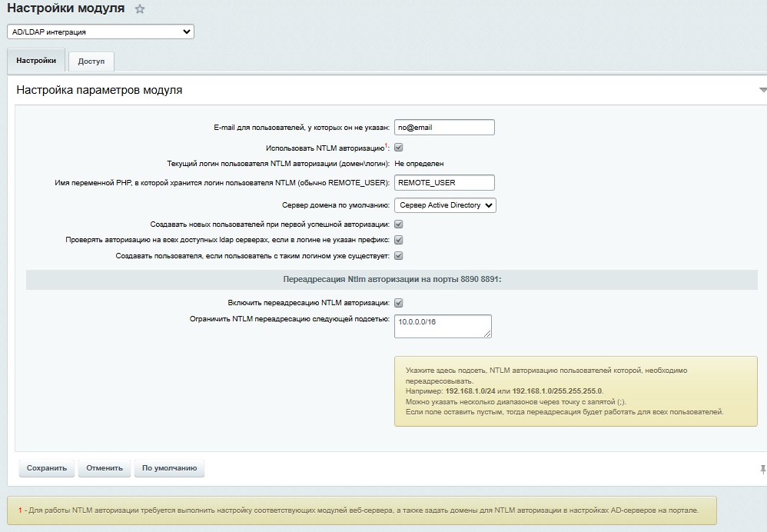
Task: Click the footnote about NTLM web server modules
Action: pos(362,510)
